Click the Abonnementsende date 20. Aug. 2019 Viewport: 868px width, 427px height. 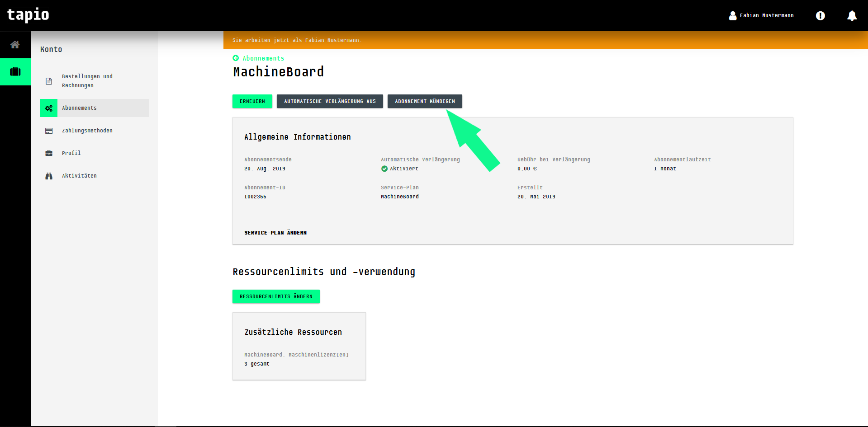coord(265,169)
